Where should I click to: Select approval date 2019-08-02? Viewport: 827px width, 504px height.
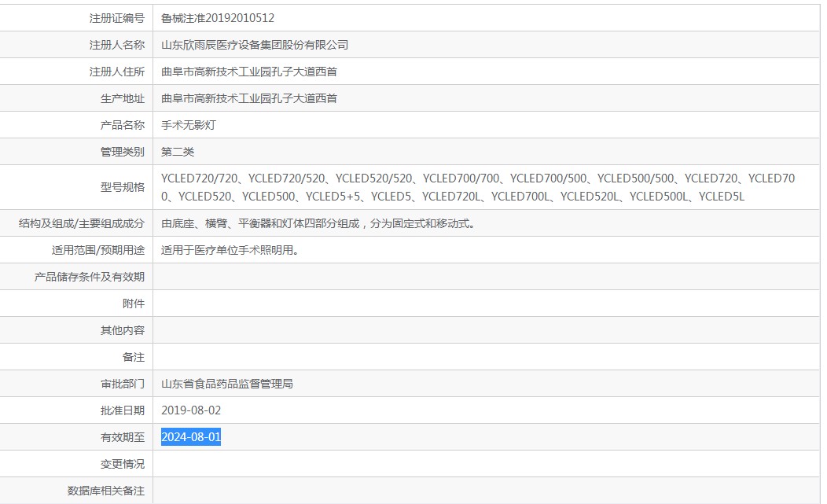(191, 410)
